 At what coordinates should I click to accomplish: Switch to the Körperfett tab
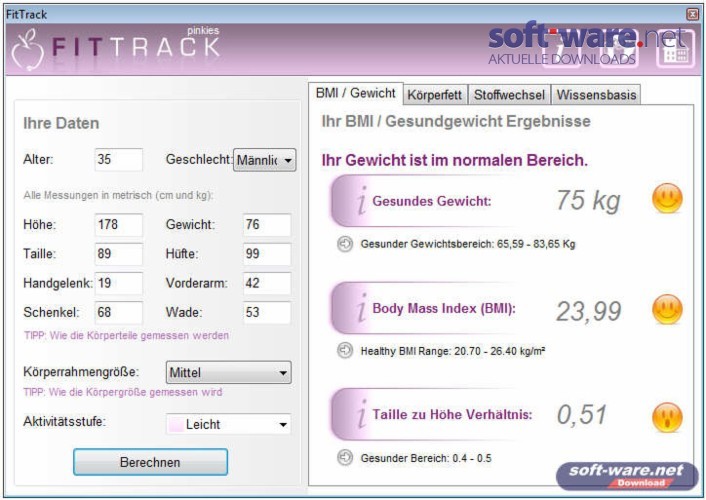point(435,95)
